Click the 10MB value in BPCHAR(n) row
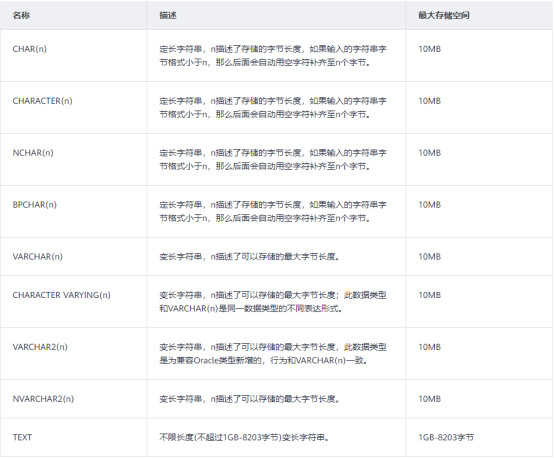 430,205
